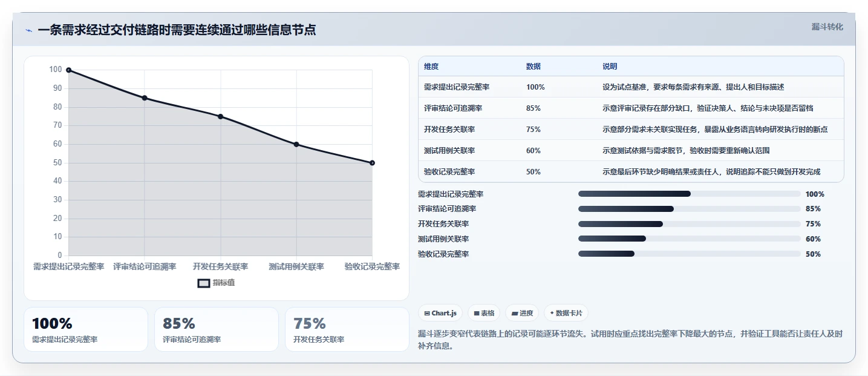Select table cell 测试用例关联率
The width and height of the screenshot is (868, 376).
(x=449, y=151)
